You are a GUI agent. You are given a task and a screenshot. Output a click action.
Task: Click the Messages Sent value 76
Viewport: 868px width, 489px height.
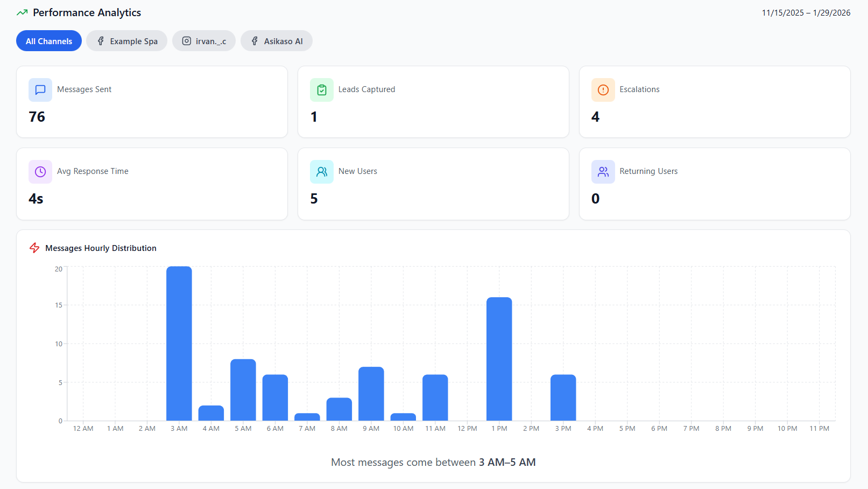tap(37, 117)
